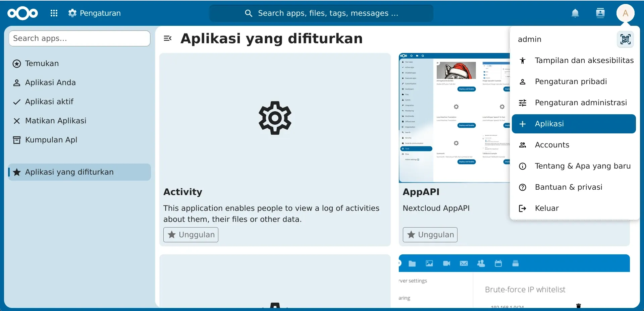The image size is (644, 311).
Task: Open the apps grid menu
Action: [54, 13]
